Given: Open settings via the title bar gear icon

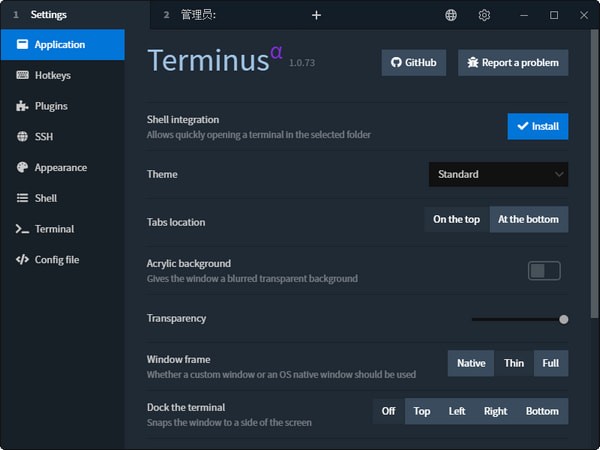Looking at the screenshot, I should coord(485,15).
